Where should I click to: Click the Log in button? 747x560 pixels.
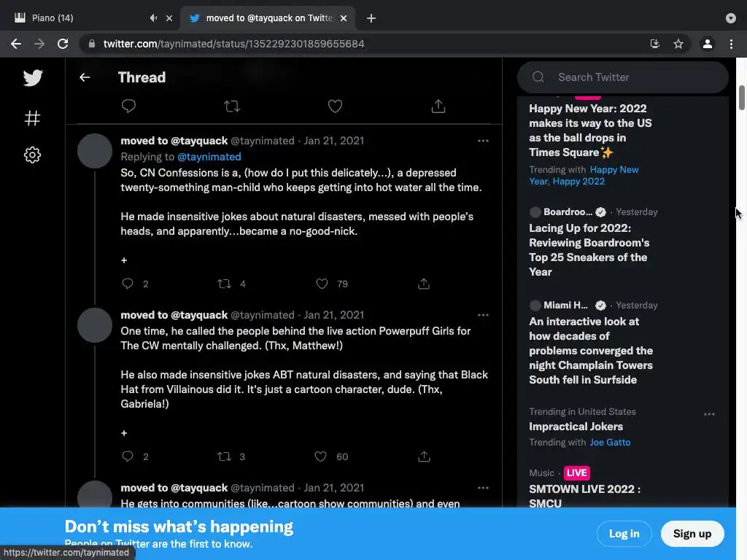[624, 533]
